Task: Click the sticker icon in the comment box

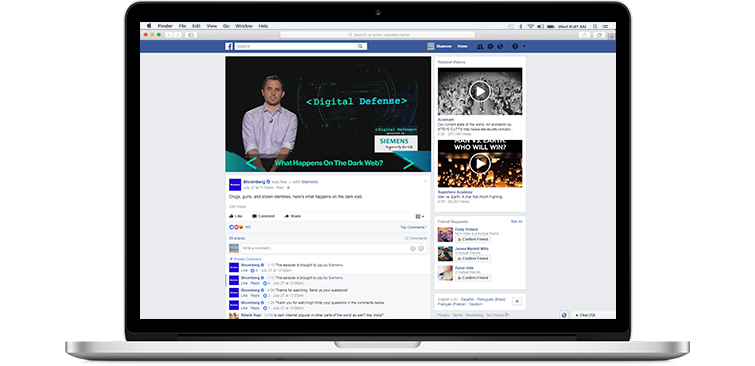Action: [421, 248]
